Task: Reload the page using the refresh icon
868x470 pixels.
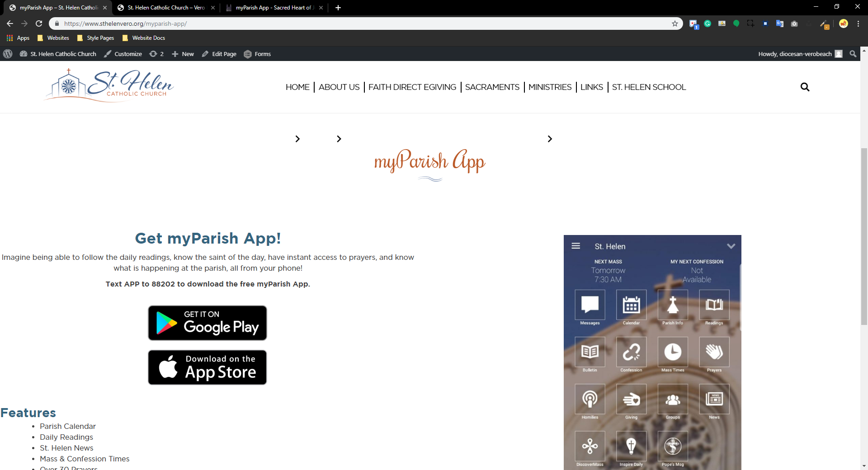Action: tap(39, 23)
